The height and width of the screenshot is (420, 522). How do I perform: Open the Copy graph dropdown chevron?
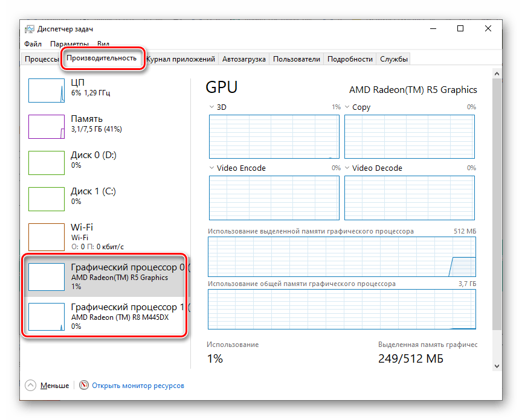tap(347, 107)
